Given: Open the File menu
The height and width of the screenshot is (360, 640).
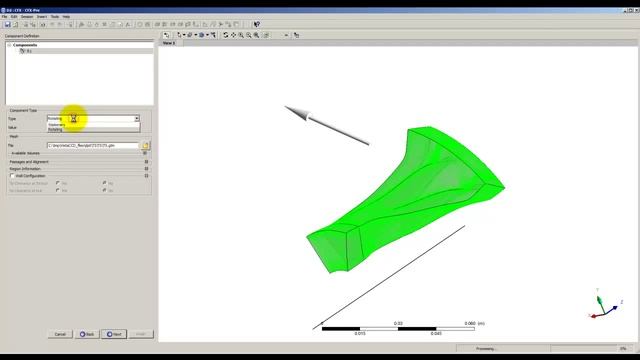Looking at the screenshot, I should click(4, 17).
